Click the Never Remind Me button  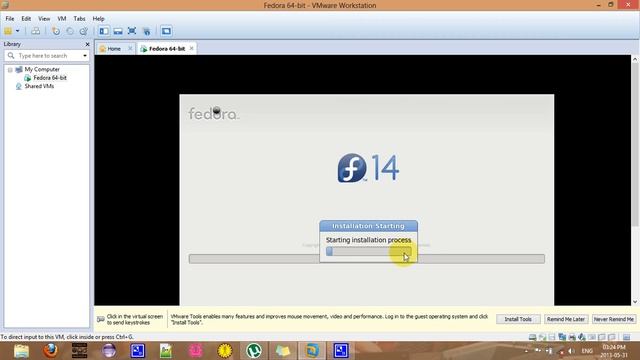pos(613,319)
